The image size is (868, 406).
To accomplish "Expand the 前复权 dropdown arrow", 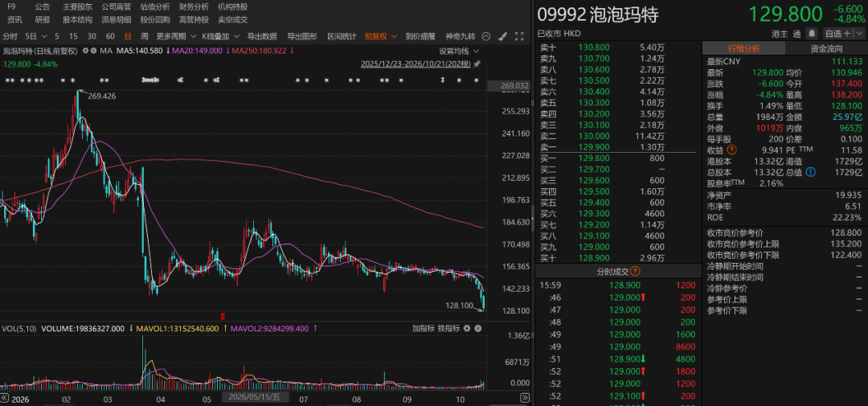I will (394, 36).
